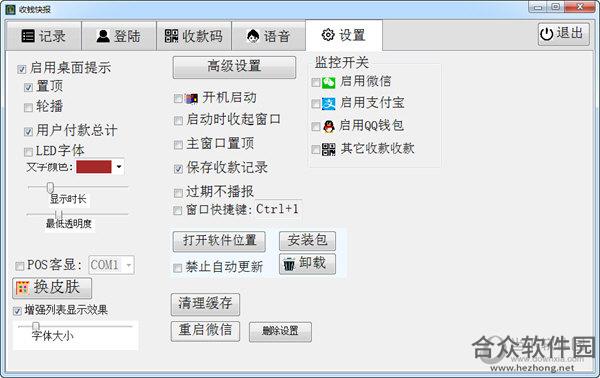Click 删除设置 button
The height and width of the screenshot is (378, 600).
pos(280,331)
